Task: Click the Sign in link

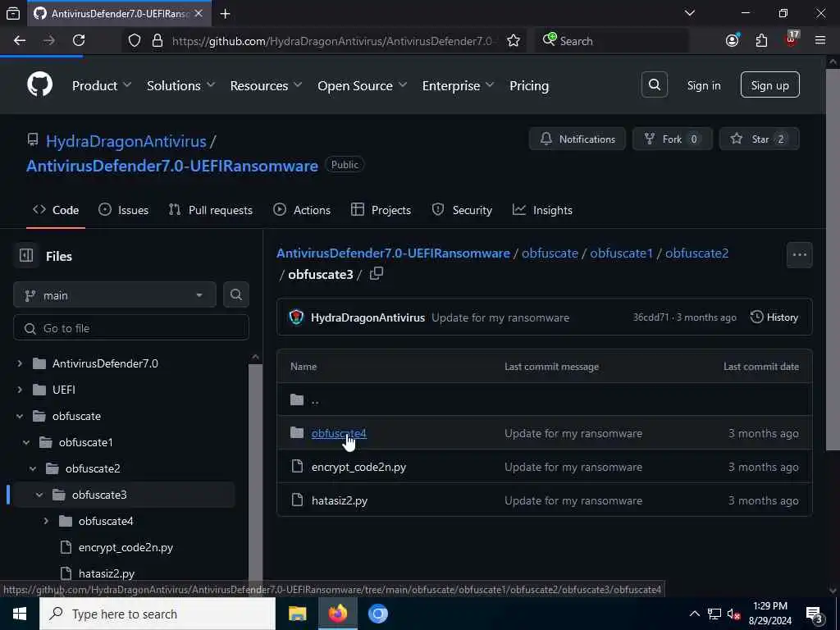Action: tap(703, 85)
